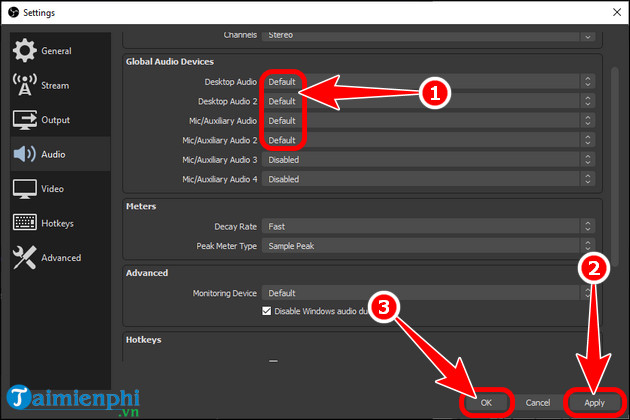Viewport: 630px width, 420px height.
Task: Open the General settings tab
Action: pos(60,51)
